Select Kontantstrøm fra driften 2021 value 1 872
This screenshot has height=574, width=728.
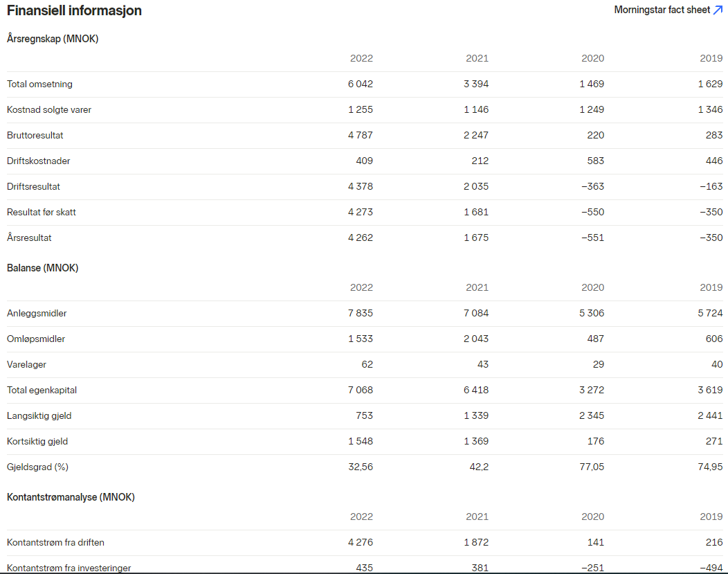(476, 542)
